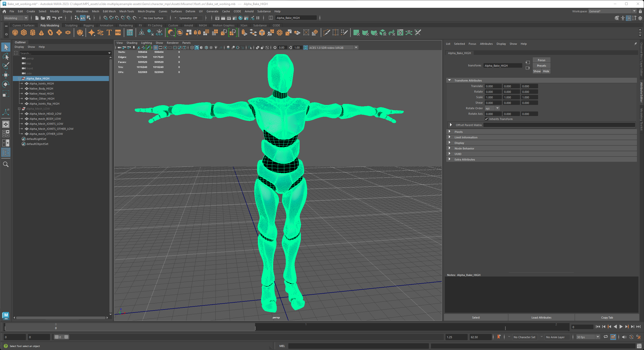Click the IPR render icon
Screen dimensions: 644x350
pos(229,18)
